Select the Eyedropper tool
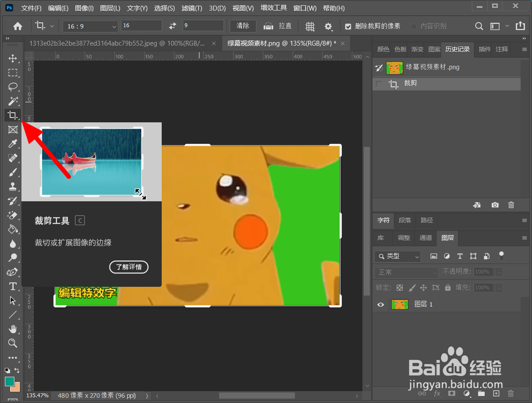 [x=13, y=144]
